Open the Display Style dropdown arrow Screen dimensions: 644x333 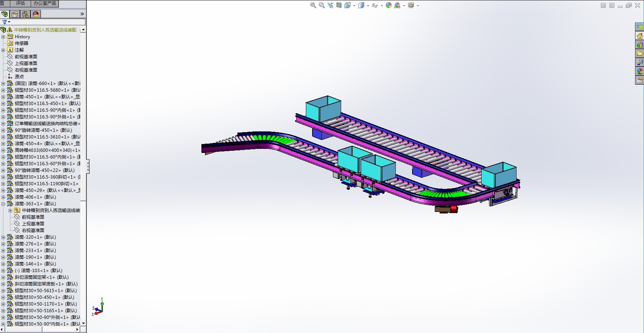tap(368, 6)
